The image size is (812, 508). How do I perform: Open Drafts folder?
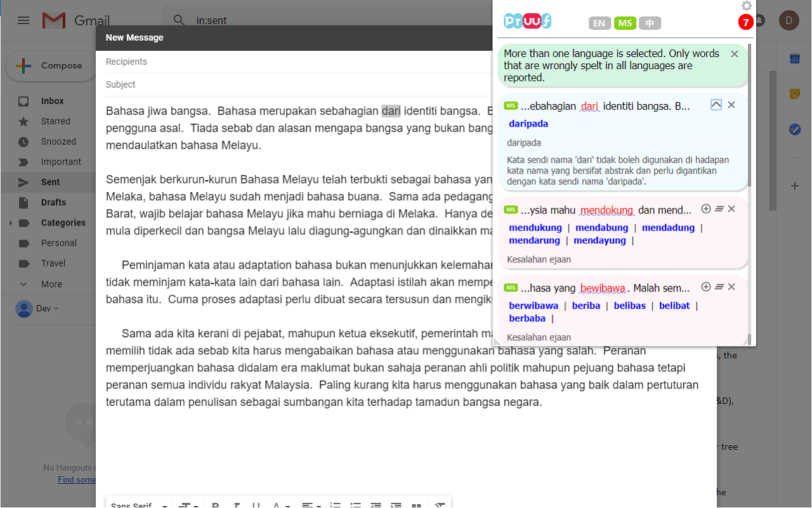pos(54,203)
